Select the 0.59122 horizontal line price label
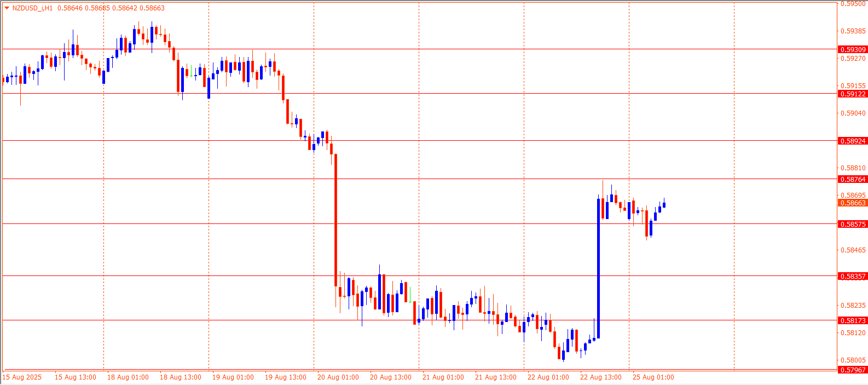This screenshot has width=868, height=385. pyautogui.click(x=853, y=94)
